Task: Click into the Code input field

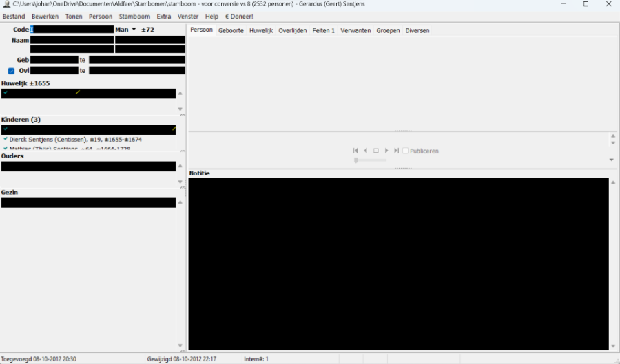Action: (72, 30)
